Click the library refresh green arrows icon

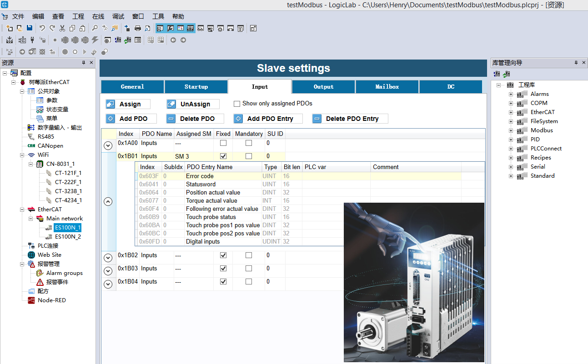[x=507, y=74]
